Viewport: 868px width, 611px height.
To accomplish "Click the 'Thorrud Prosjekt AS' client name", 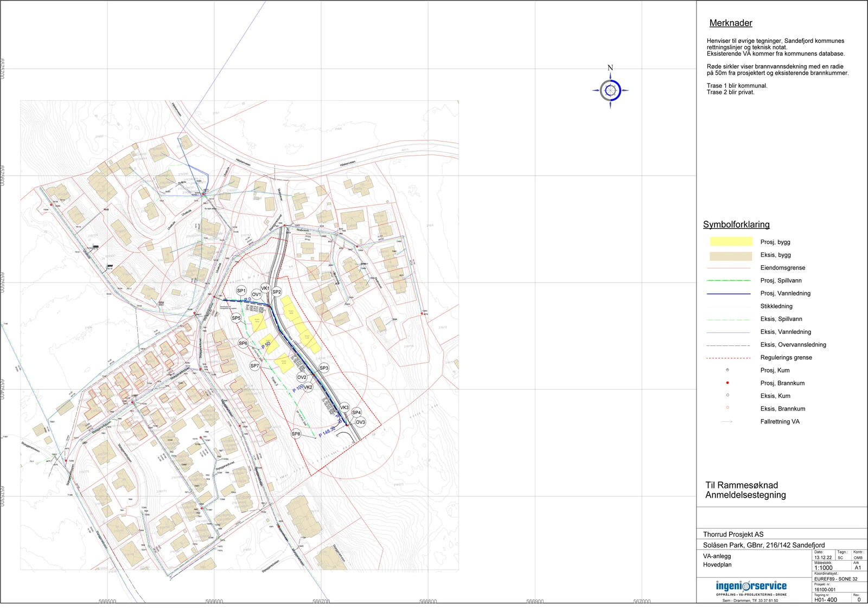I will tap(733, 535).
